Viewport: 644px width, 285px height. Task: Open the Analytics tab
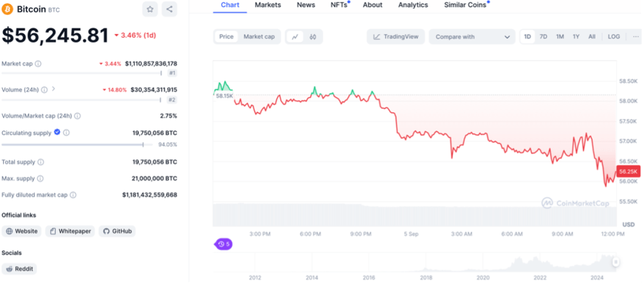point(413,5)
